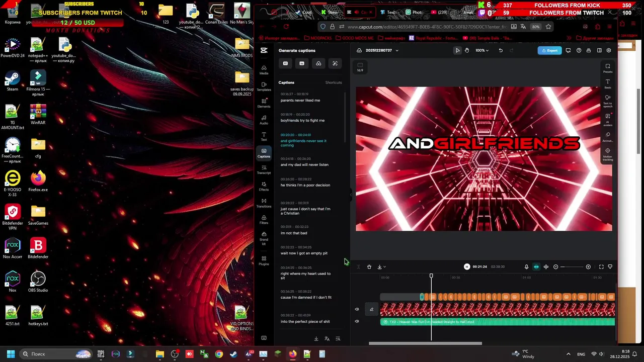This screenshot has width=644, height=362.
Task: Select caption "parents never liked me"
Action: coord(300,100)
